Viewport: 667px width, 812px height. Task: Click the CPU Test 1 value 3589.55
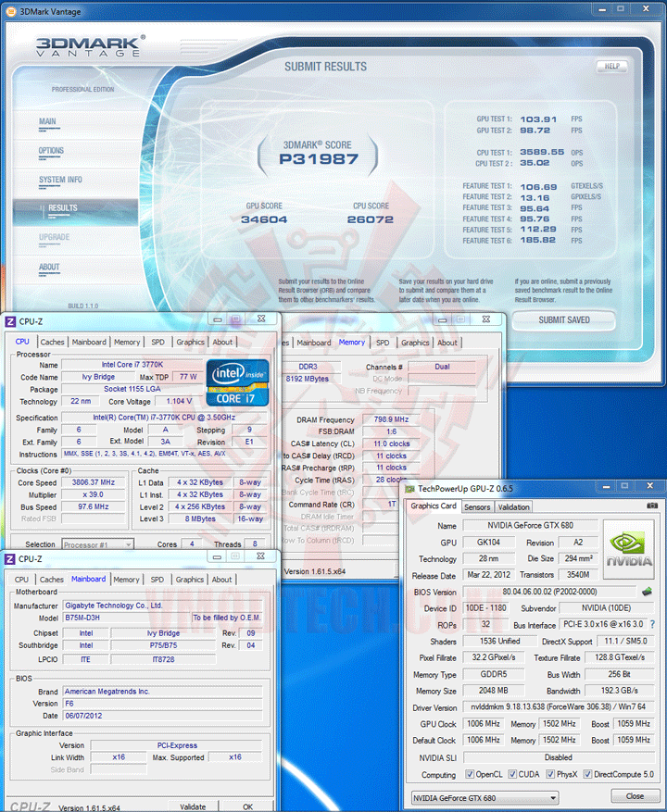(542, 152)
